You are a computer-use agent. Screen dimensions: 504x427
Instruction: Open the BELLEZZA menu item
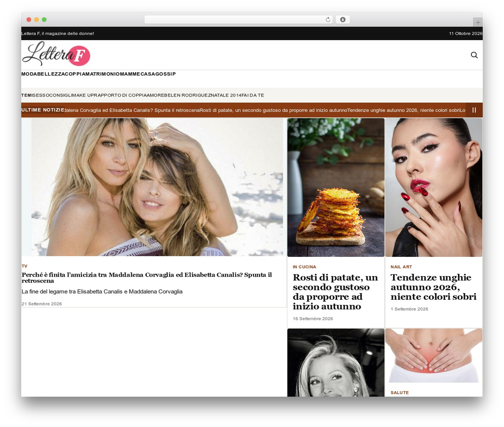pos(51,74)
